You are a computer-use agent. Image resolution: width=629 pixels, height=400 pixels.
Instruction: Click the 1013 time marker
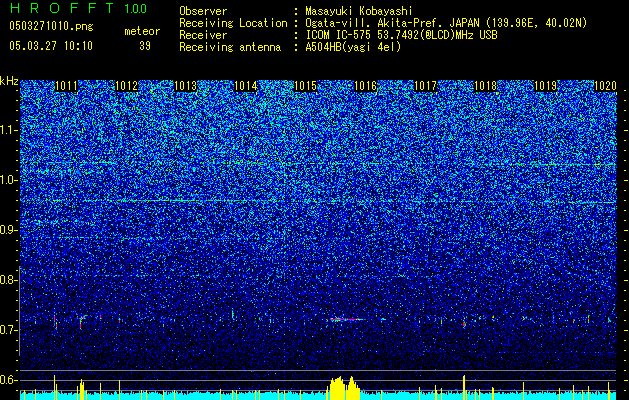pos(186,86)
